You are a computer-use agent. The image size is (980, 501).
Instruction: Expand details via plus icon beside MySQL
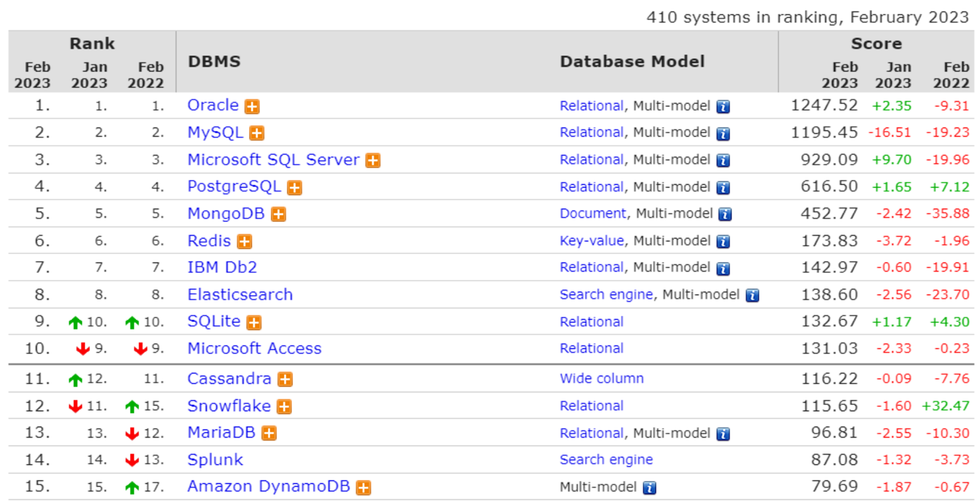tap(257, 133)
